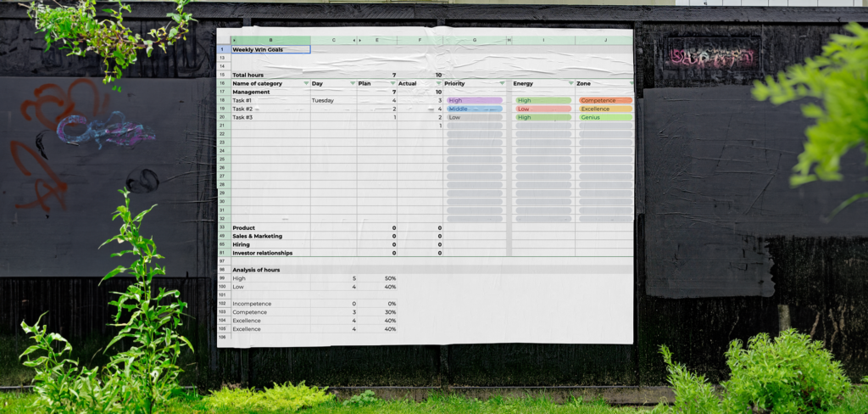Open empty Priority chip in row 21
The image size is (868, 414).
475,126
